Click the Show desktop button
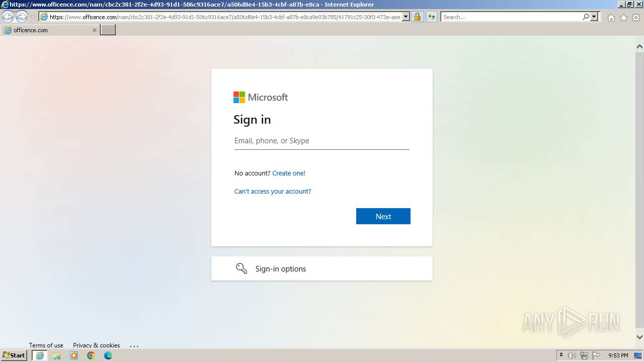This screenshot has width=644, height=362. (638, 355)
